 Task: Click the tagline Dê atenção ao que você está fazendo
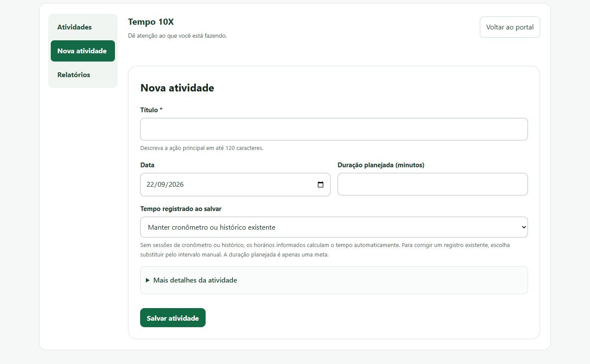[x=177, y=36]
